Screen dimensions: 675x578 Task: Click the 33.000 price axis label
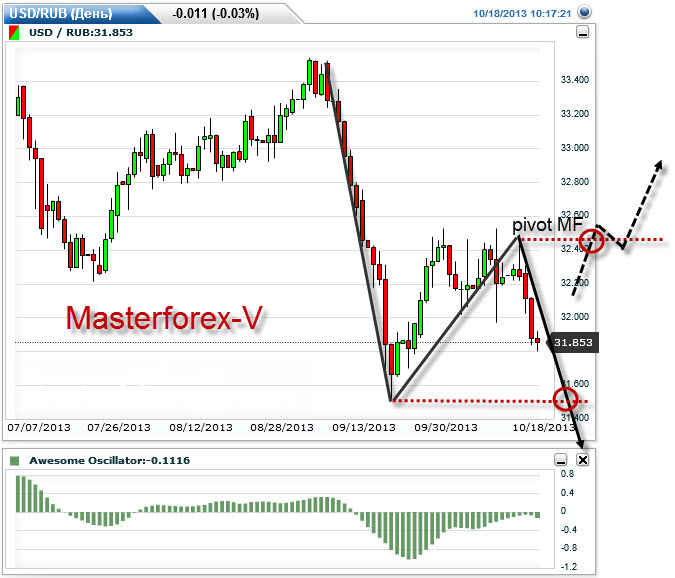[x=574, y=148]
